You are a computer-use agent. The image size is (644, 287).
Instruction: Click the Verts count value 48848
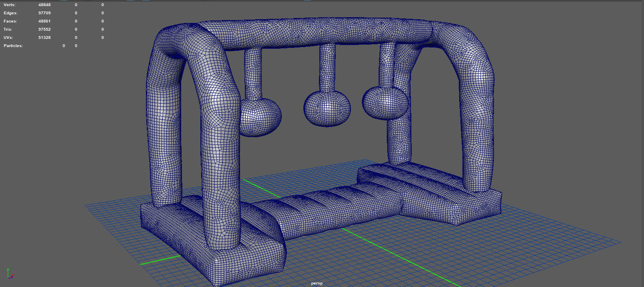[45, 5]
